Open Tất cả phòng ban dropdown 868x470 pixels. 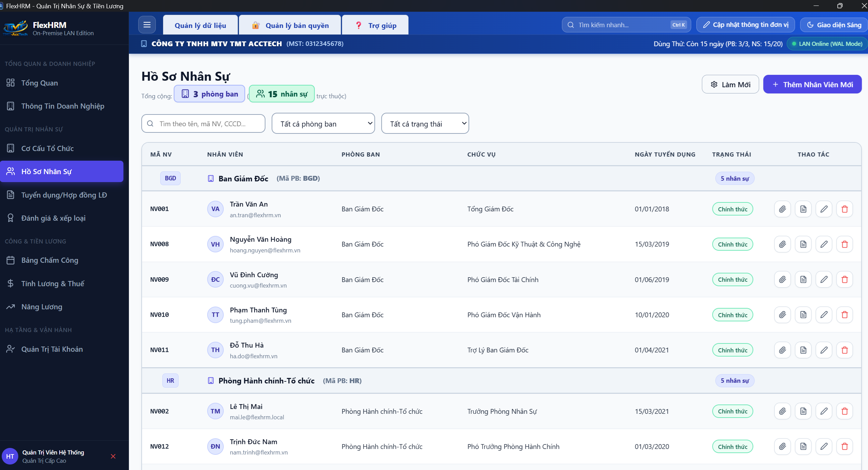(x=323, y=123)
